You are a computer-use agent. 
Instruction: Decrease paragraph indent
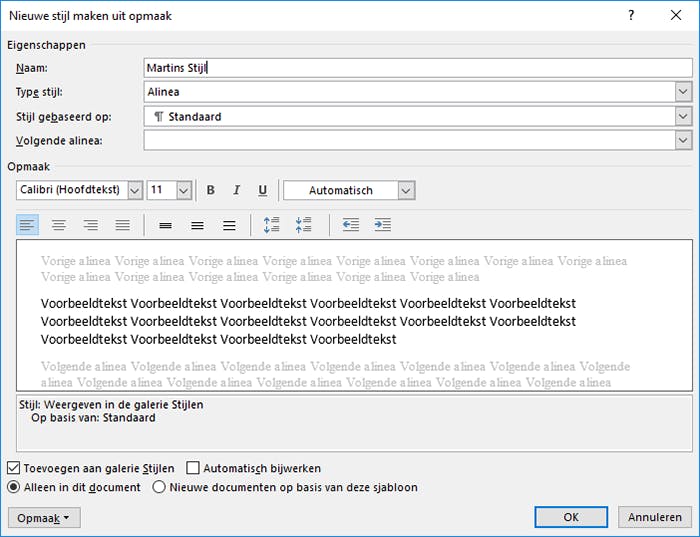(x=350, y=225)
